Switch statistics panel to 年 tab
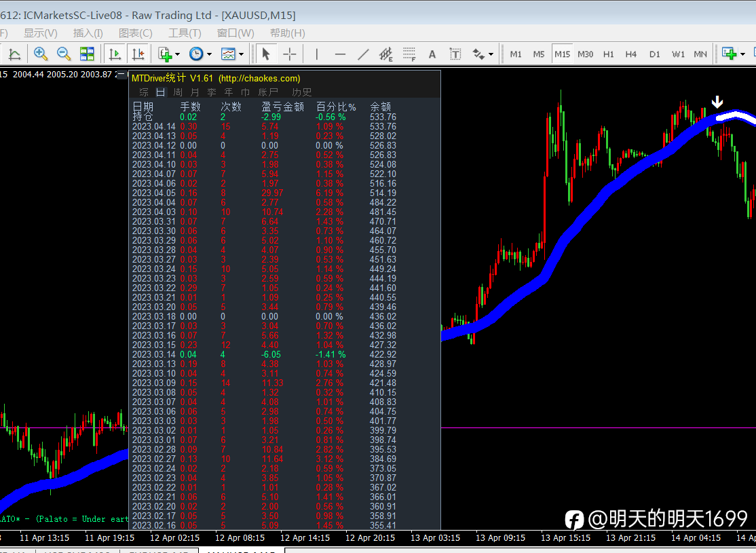 (229, 92)
